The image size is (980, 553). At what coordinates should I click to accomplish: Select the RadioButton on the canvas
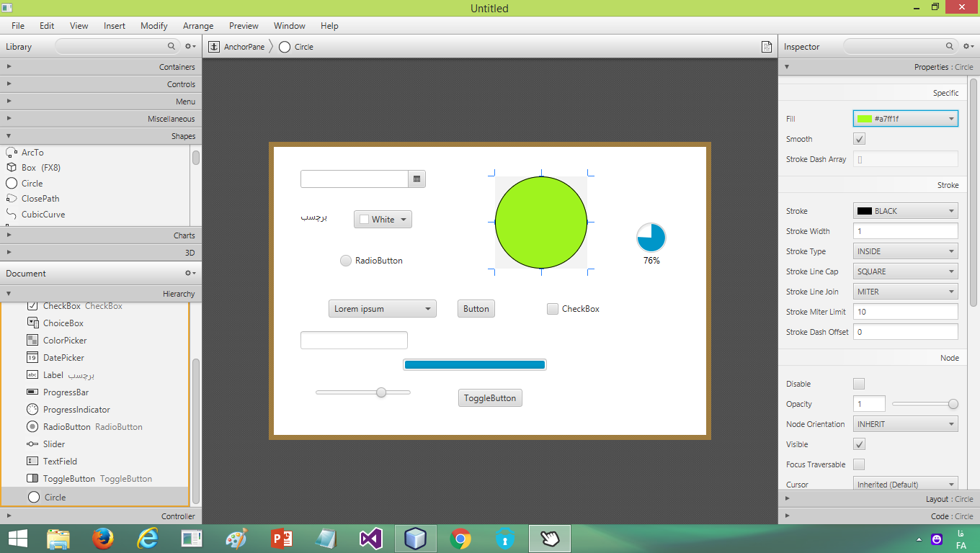(x=346, y=261)
